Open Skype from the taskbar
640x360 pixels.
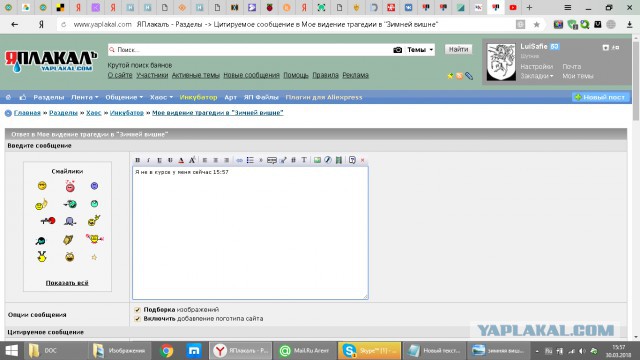coord(369,351)
